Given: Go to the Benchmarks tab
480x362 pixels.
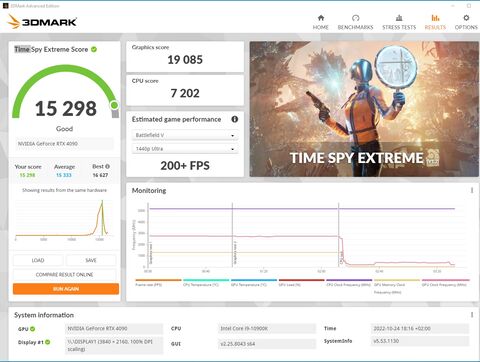Looking at the screenshot, I should 355,22.
